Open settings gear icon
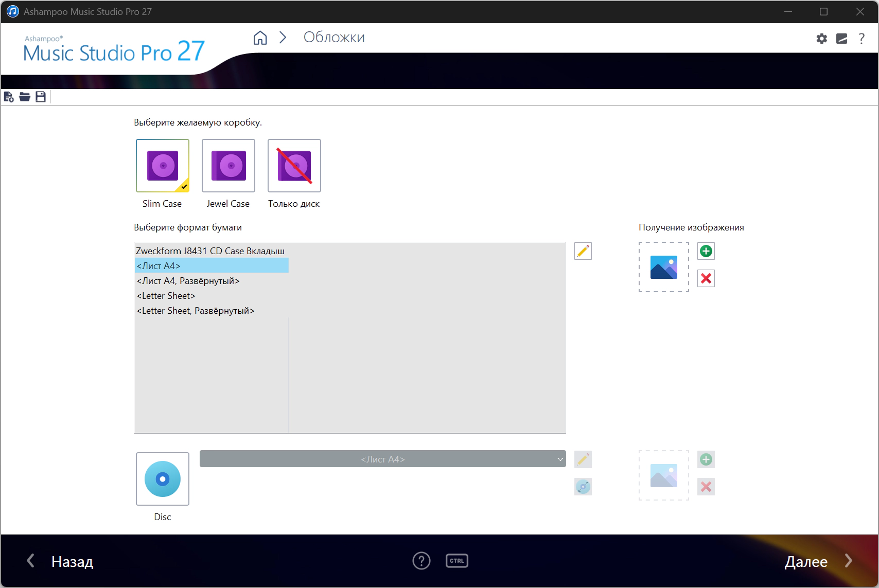The width and height of the screenshot is (879, 588). [x=822, y=39]
